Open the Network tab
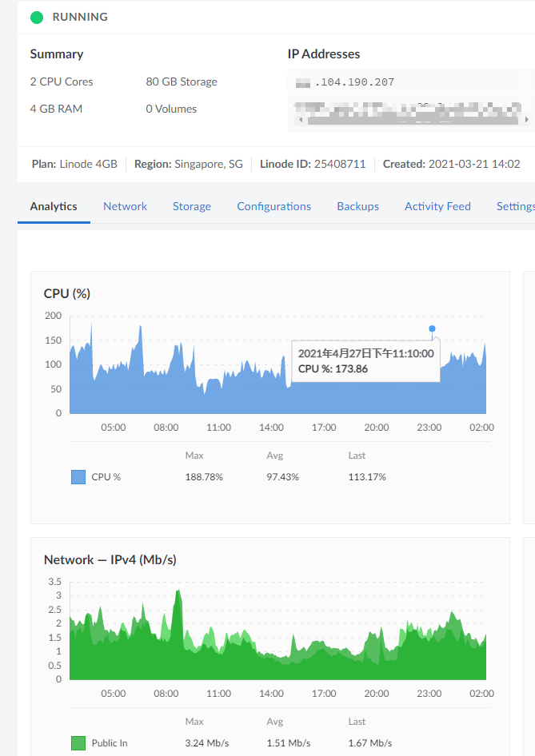The image size is (535, 756). point(125,206)
